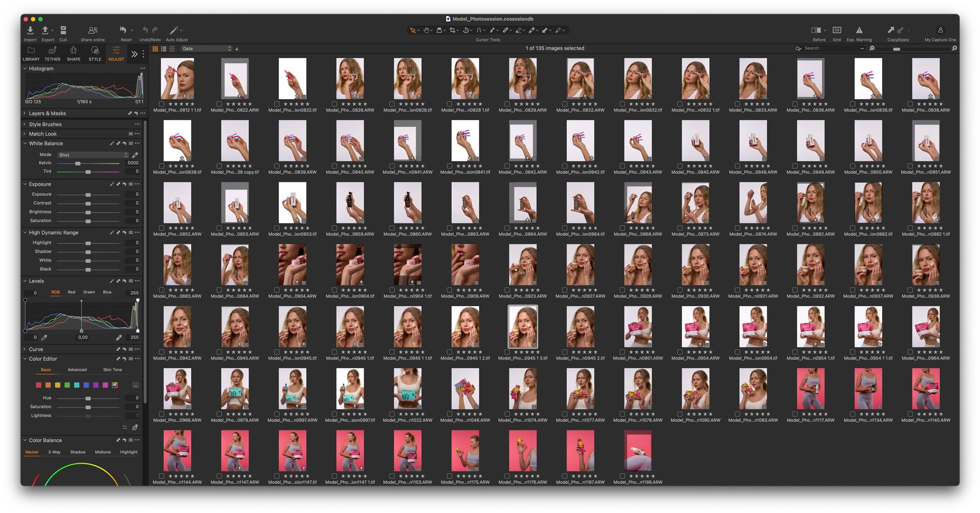Tick checkbox for Model_Pho...0852.ARW
The height and width of the screenshot is (513, 980).
pos(162,228)
